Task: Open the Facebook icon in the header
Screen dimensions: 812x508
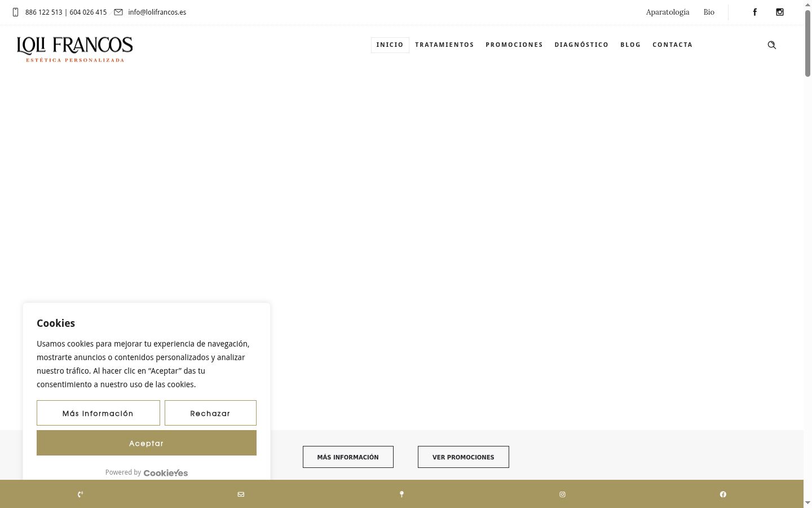Action: tap(755, 12)
